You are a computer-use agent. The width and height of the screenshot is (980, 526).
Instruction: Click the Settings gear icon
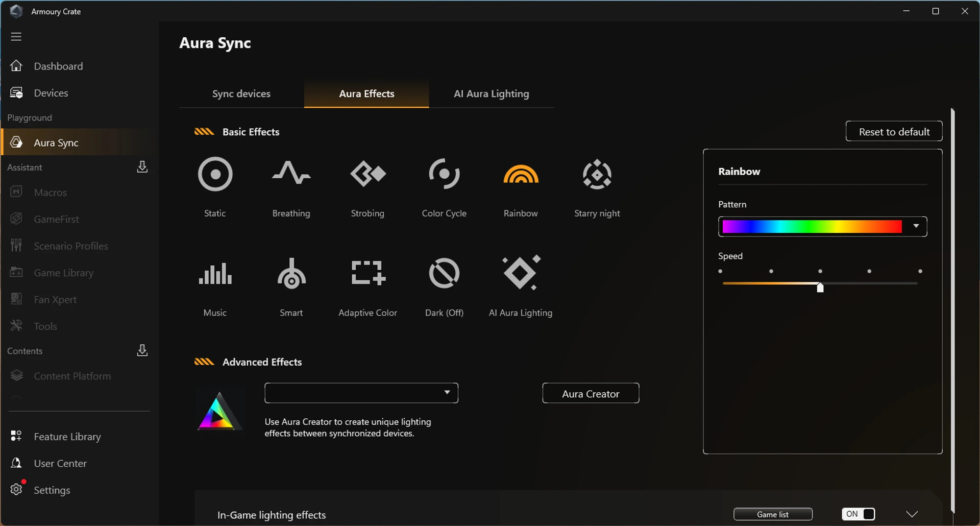(x=16, y=489)
